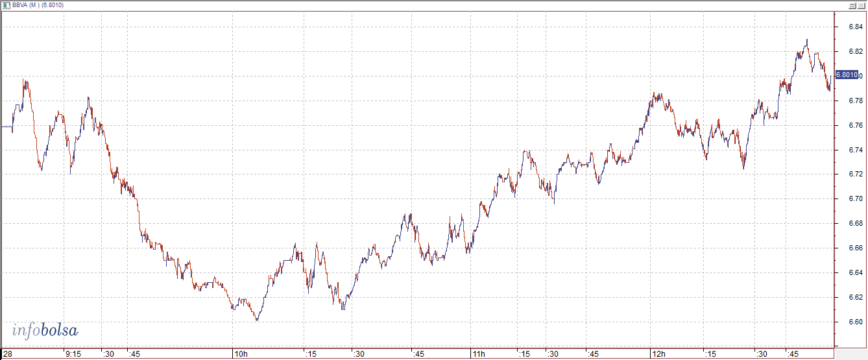Click the 6.74 price axis label

(855, 150)
